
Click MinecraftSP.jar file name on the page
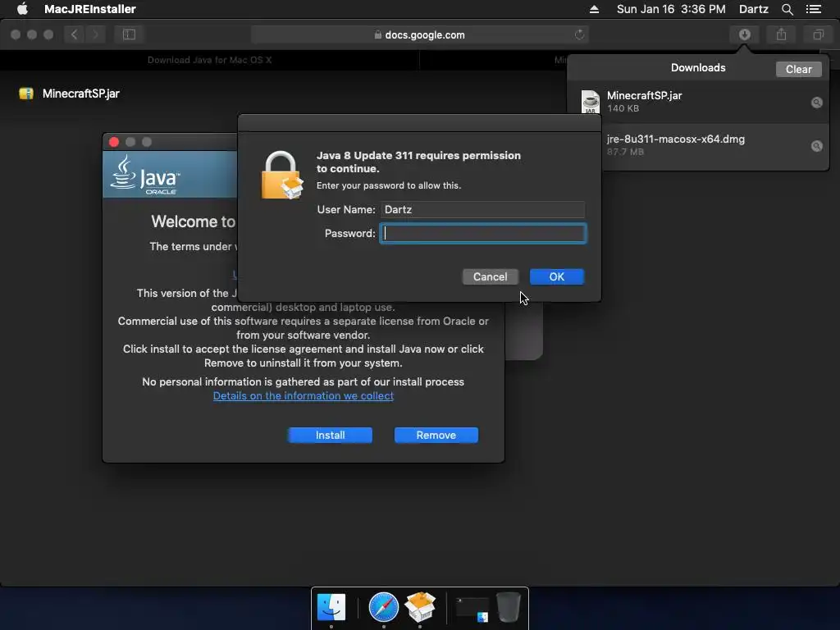click(x=81, y=94)
